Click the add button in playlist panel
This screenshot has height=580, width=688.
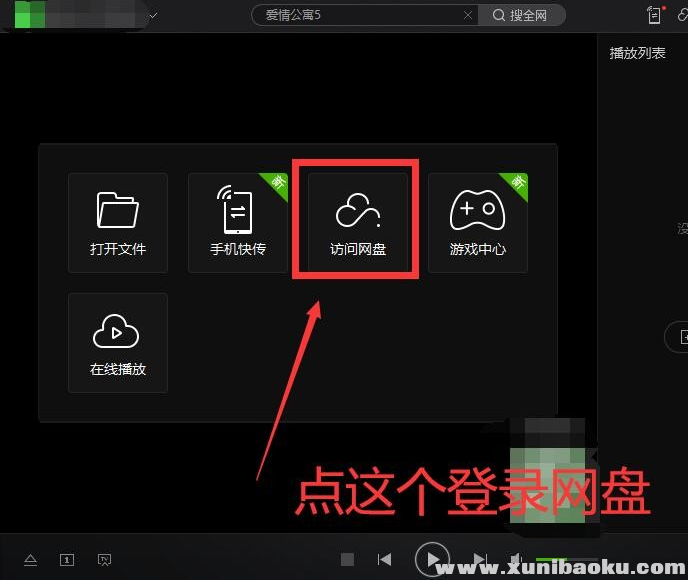[x=680, y=337]
